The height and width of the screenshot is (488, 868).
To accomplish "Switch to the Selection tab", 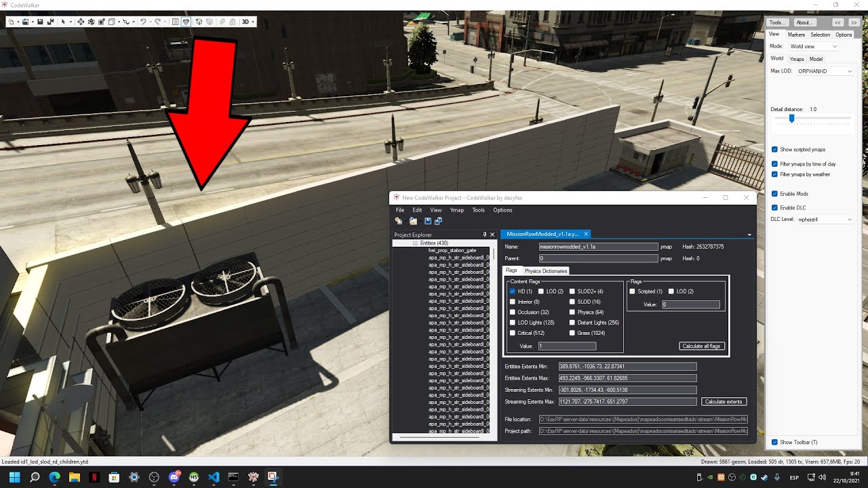I will pos(820,35).
